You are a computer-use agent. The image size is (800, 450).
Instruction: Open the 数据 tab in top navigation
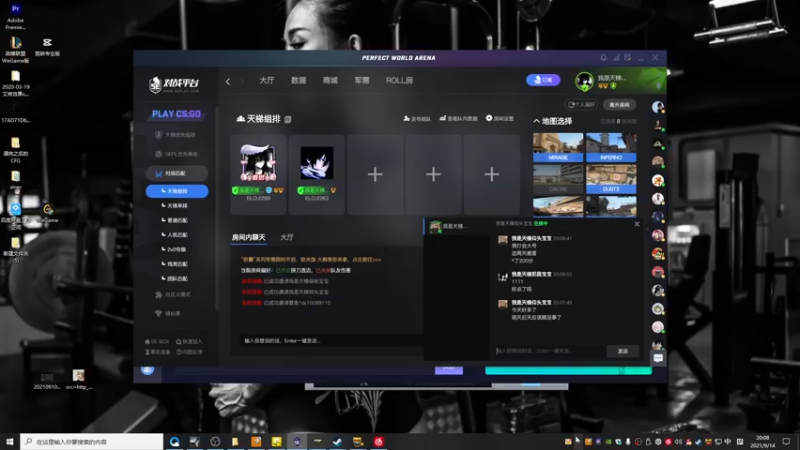tap(298, 81)
